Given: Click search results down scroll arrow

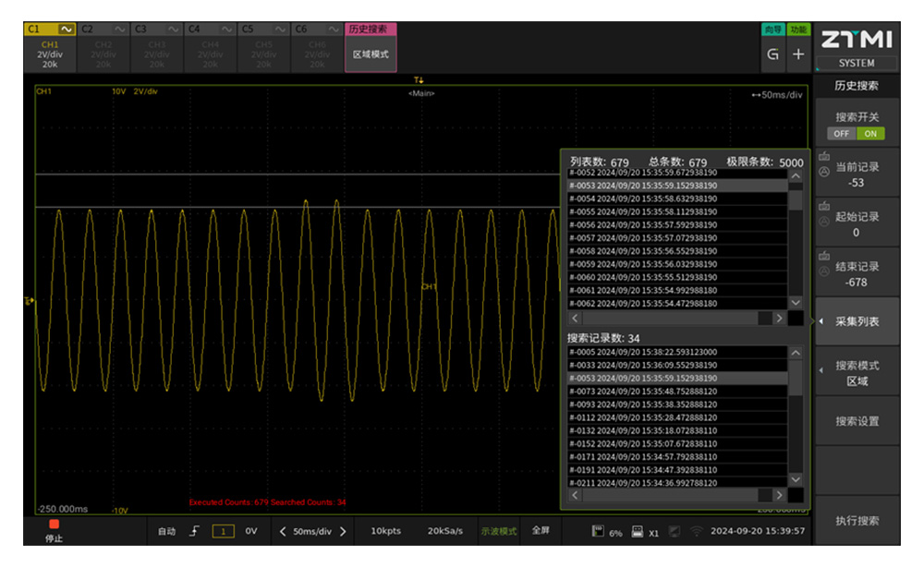Looking at the screenshot, I should (796, 480).
